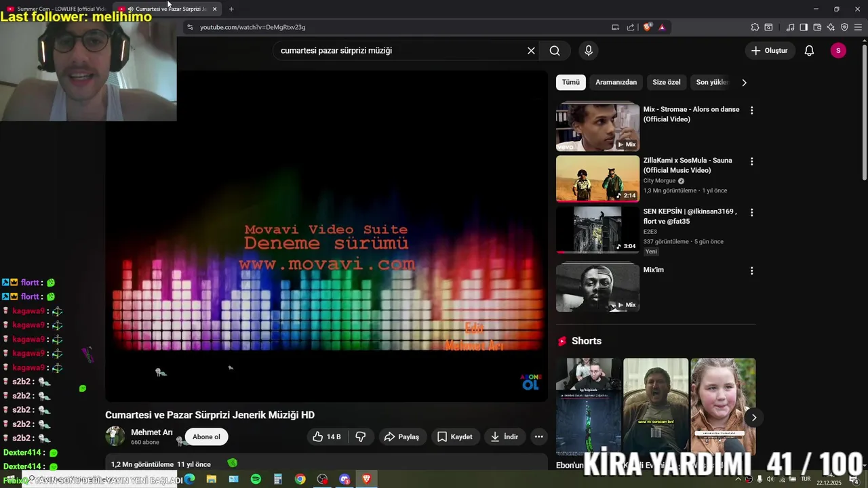The image size is (868, 488).
Task: Click the Kaydet save button
Action: [x=455, y=437]
